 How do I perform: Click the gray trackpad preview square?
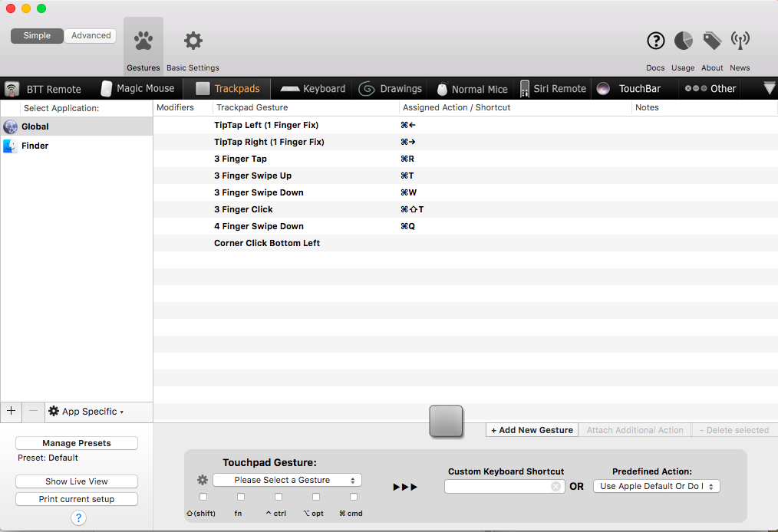446,421
